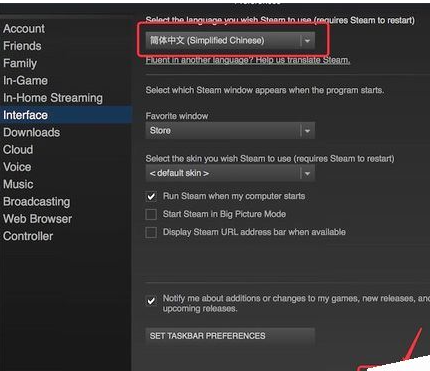Click 'Select which Steam window appears' text
This screenshot has width=430, height=371.
pyautogui.click(x=265, y=90)
